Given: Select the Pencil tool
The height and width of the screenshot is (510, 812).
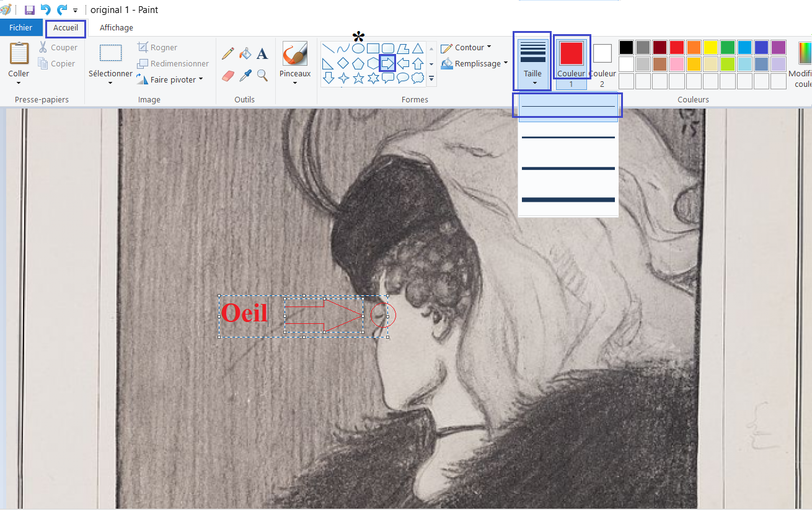Looking at the screenshot, I should point(228,54).
